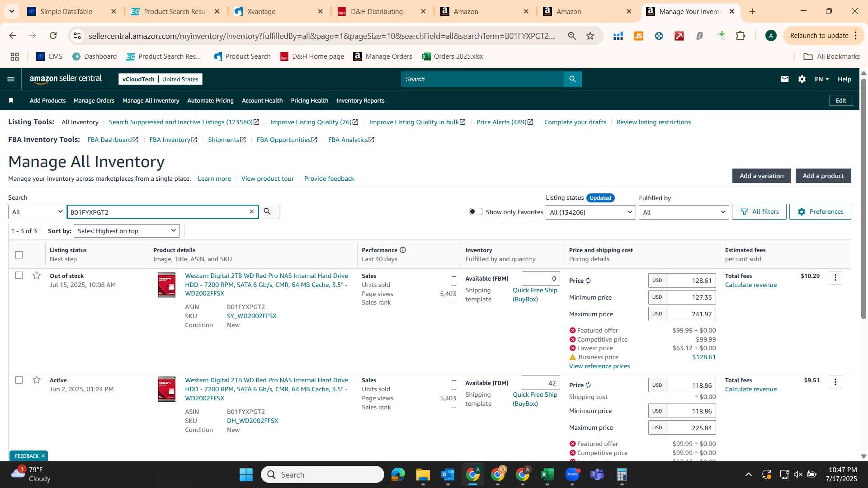Open Automate Pricing menu item
Image resolution: width=868 pixels, height=488 pixels.
[x=210, y=100]
